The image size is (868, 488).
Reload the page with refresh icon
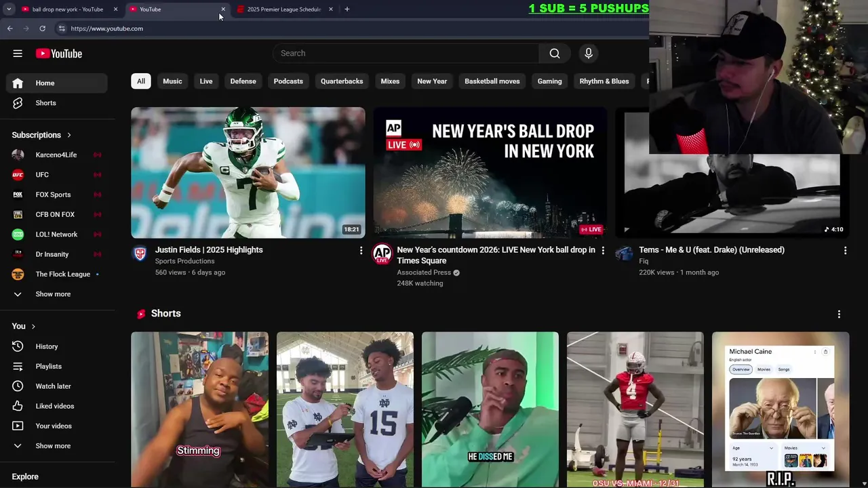click(x=42, y=28)
